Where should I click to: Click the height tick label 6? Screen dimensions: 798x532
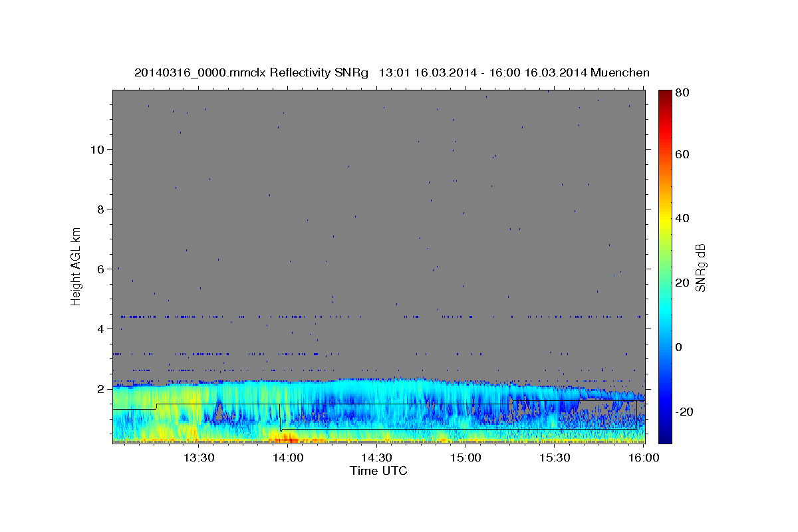coord(101,269)
